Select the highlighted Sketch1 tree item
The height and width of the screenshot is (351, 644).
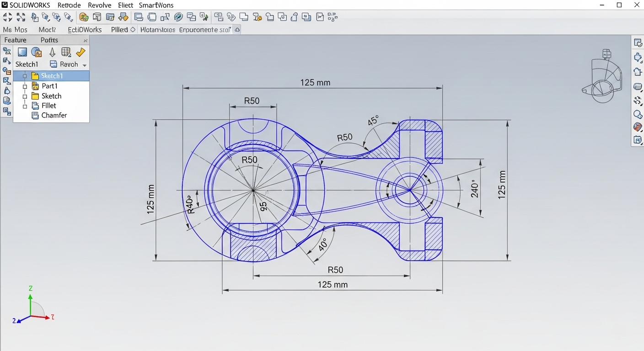[52, 76]
